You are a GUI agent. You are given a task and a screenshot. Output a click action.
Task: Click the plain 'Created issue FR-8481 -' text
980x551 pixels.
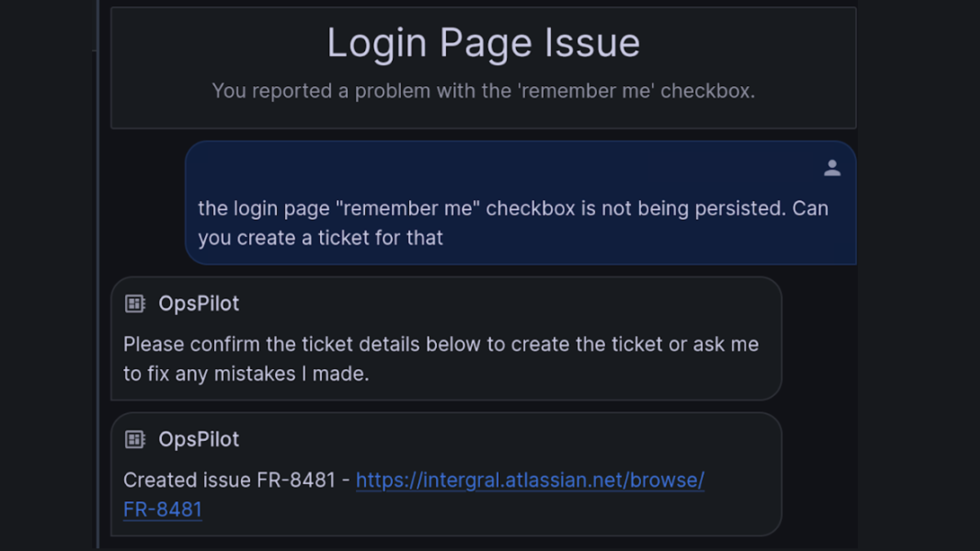[236, 480]
